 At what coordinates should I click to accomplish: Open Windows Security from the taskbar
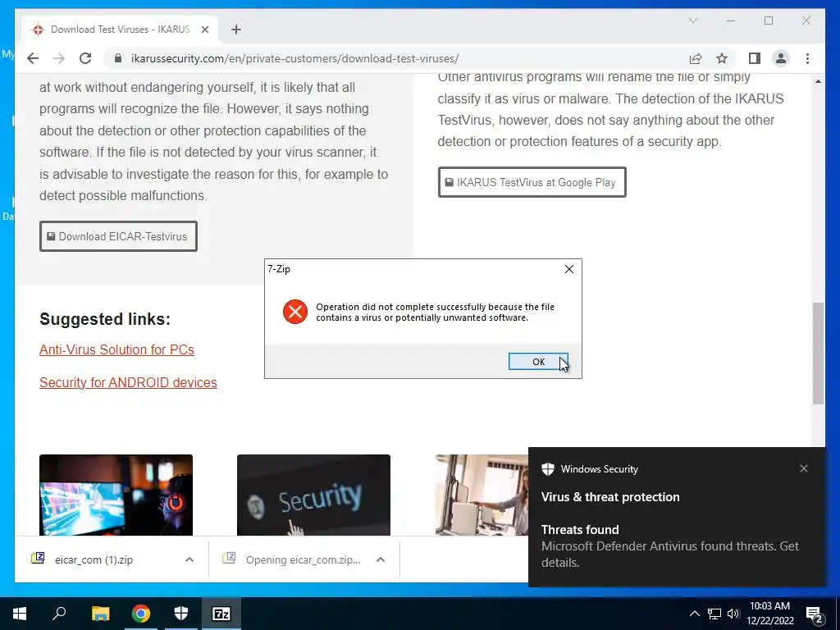[181, 614]
